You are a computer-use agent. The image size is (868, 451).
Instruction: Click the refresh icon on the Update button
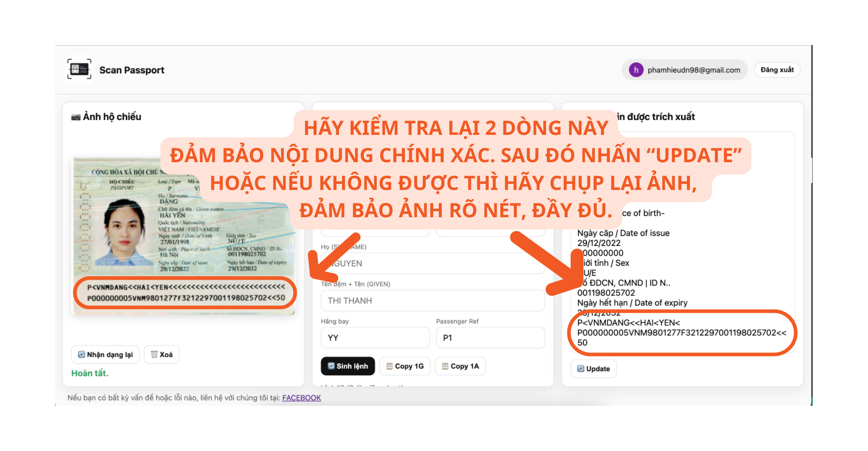[580, 369]
